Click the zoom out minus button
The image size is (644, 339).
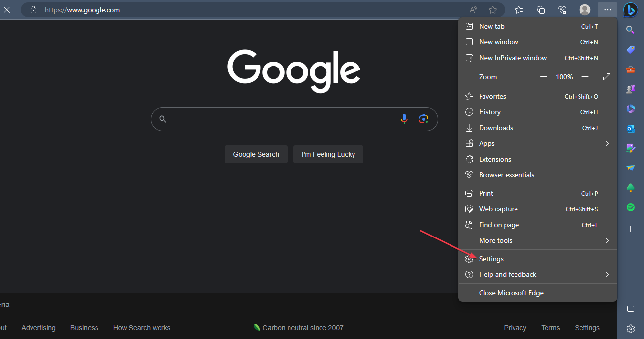pos(544,77)
